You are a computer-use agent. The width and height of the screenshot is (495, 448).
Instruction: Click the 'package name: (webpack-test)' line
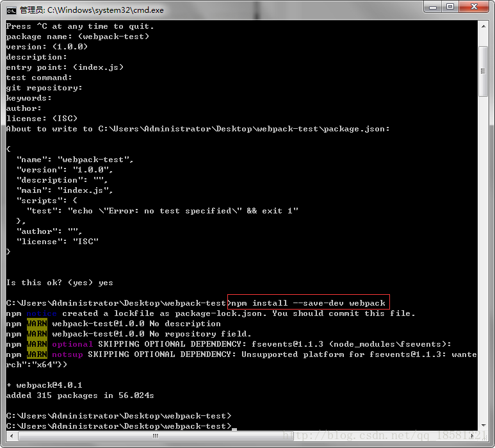(x=77, y=37)
